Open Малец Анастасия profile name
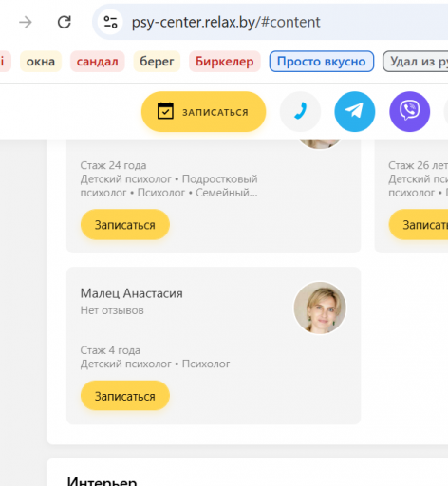The image size is (448, 486). tap(132, 293)
